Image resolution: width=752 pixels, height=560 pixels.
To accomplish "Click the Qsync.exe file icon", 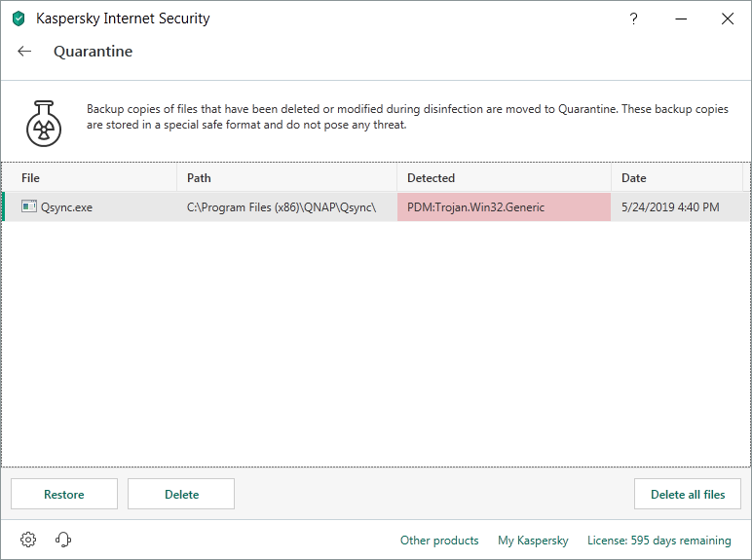I will (29, 206).
